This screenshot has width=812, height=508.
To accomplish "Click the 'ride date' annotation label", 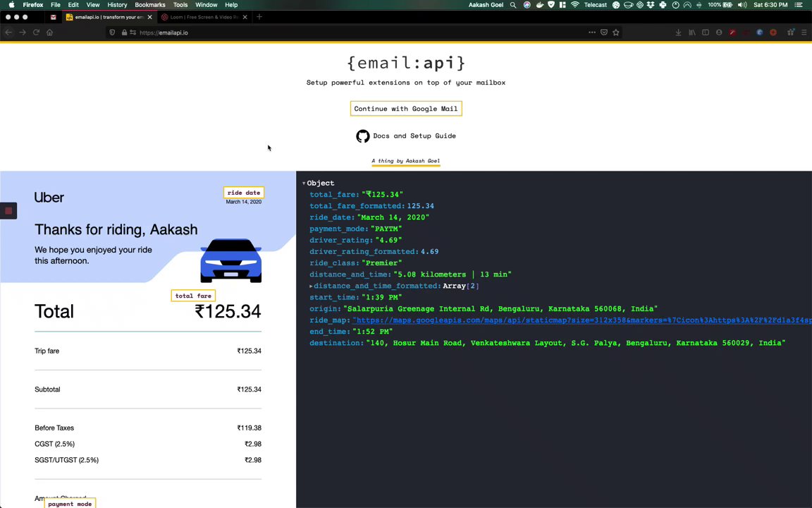I will pyautogui.click(x=244, y=193).
